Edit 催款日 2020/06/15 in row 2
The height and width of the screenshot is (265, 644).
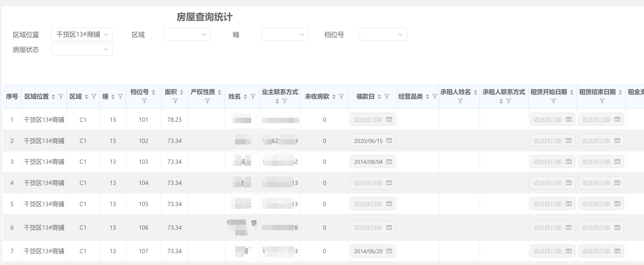click(373, 141)
